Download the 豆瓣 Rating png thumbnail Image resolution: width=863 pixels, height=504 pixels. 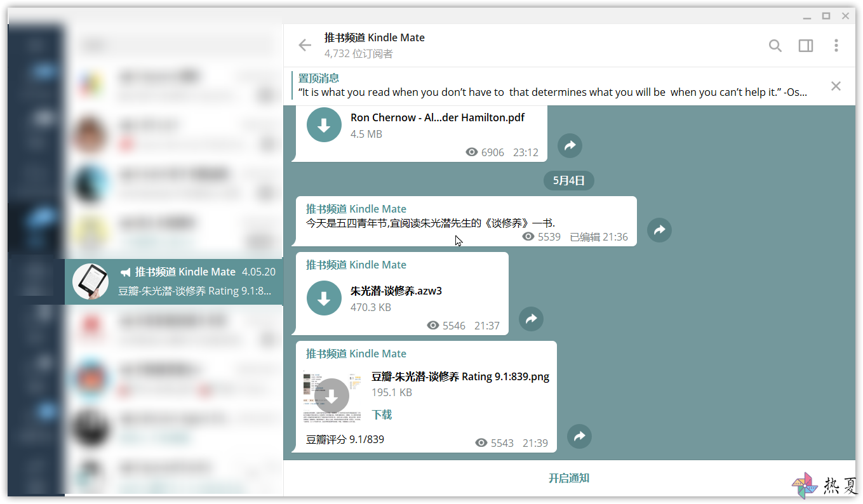pyautogui.click(x=331, y=395)
